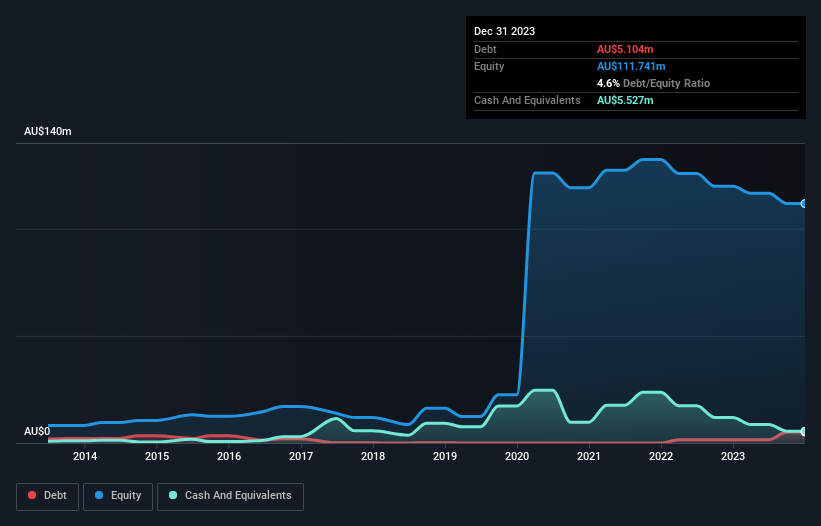Toggle Cash And Equivalents legend button
This screenshot has height=526, width=821.
click(x=230, y=496)
